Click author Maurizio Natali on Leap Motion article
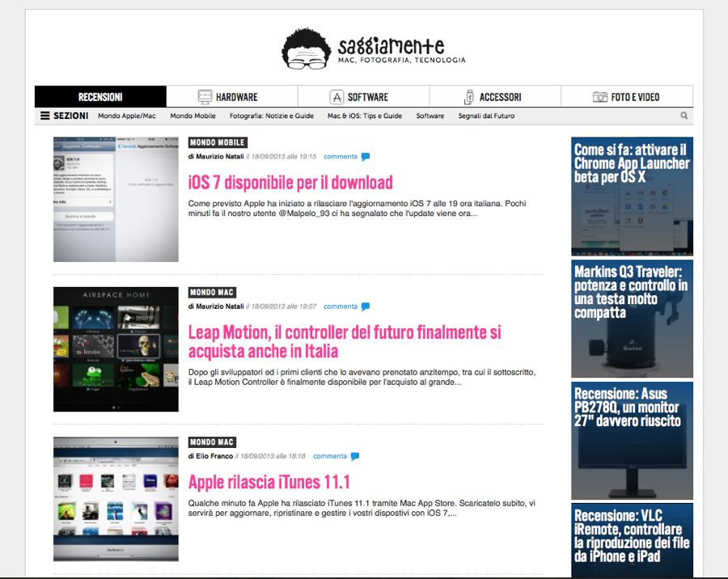The width and height of the screenshot is (728, 579). pyautogui.click(x=219, y=306)
